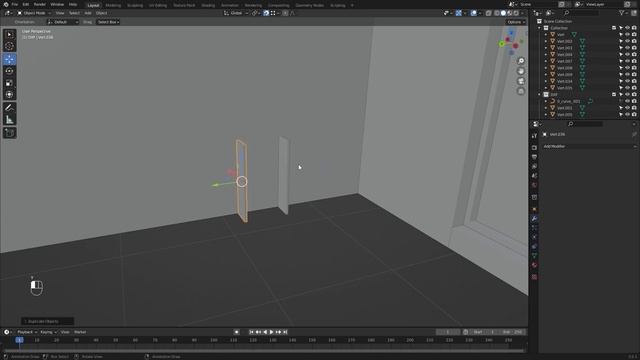The width and height of the screenshot is (640, 360).
Task: Open Material properties tab
Action: (534, 265)
